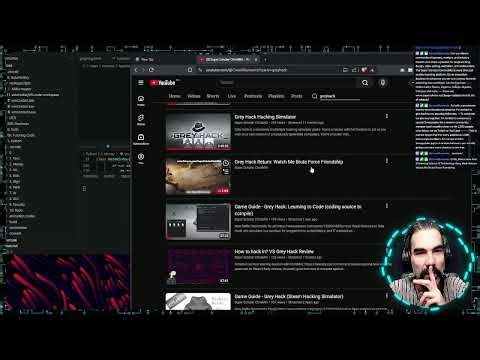
Task: Open Home in the YouTube mini sidebar
Action: point(141,101)
